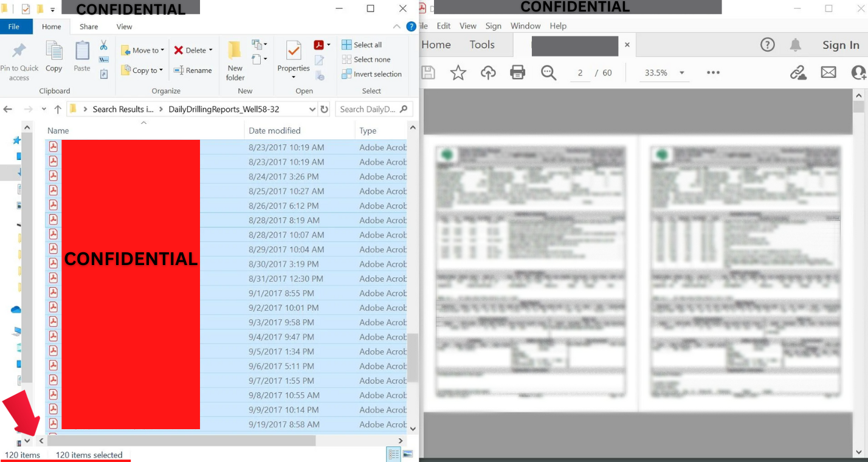Switch to large icons view toggle
868x462 pixels.
[x=408, y=454]
